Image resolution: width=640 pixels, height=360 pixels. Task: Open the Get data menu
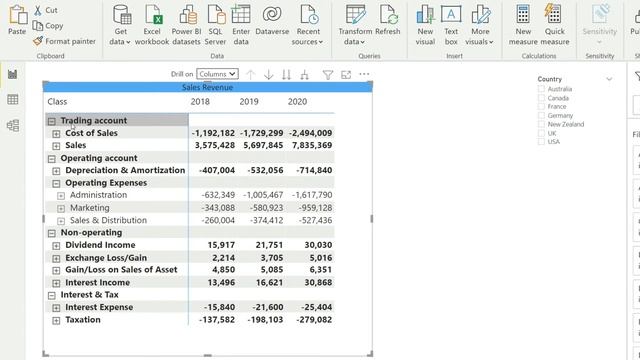tap(121, 24)
